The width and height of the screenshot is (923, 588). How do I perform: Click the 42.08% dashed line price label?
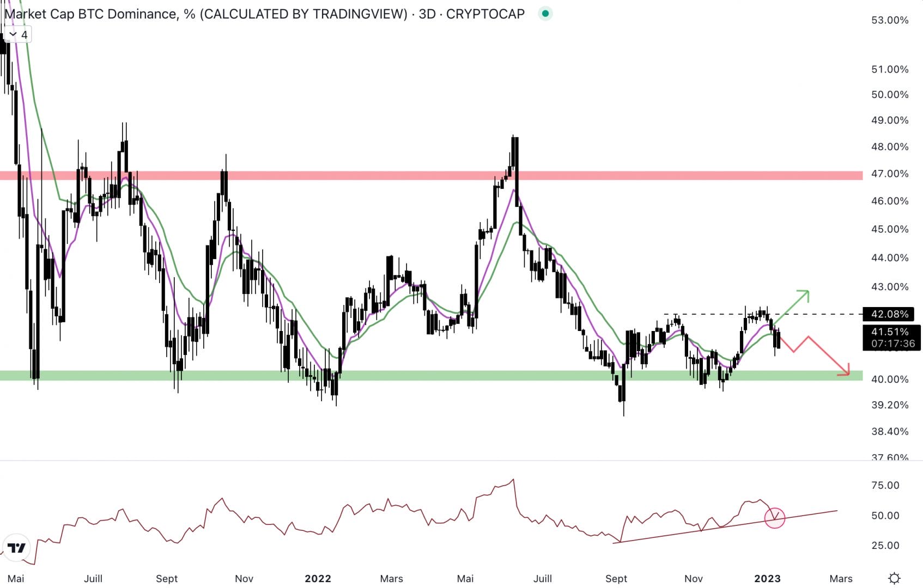pos(889,314)
